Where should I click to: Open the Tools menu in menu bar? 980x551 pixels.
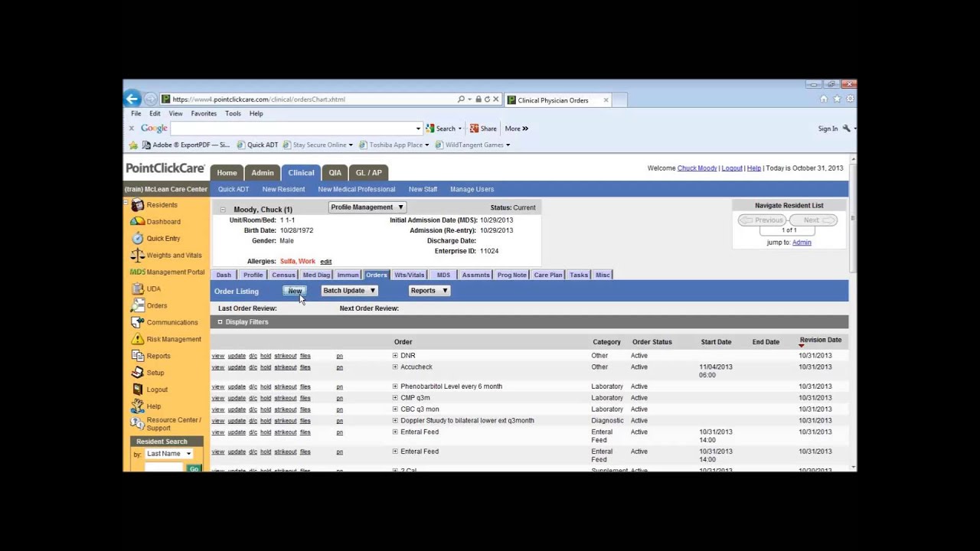tap(233, 114)
